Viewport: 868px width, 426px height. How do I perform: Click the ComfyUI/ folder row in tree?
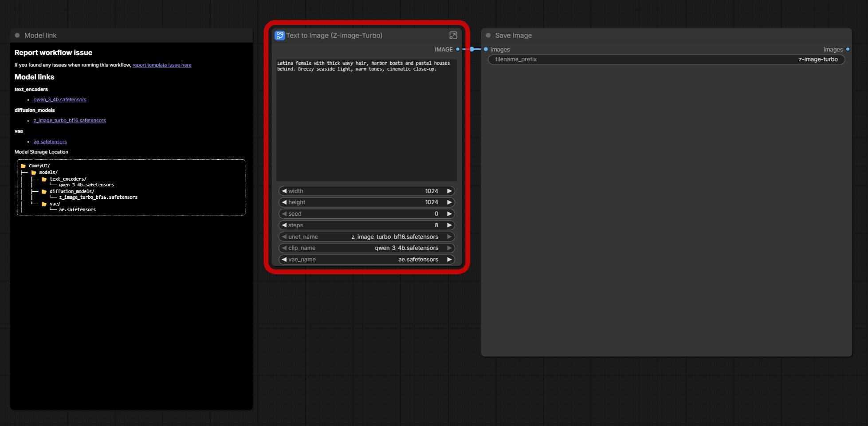tap(35, 166)
